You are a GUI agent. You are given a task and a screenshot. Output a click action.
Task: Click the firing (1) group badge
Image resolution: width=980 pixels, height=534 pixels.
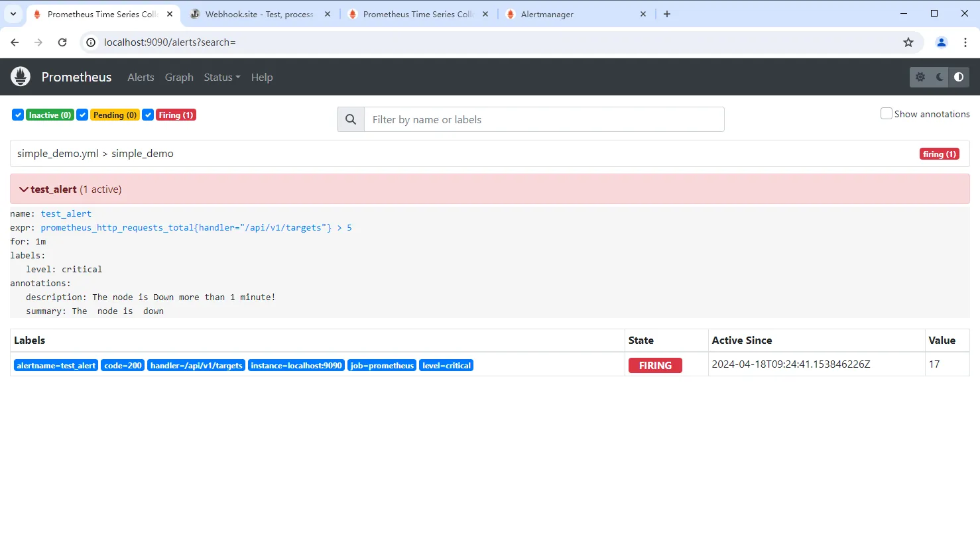coord(940,154)
